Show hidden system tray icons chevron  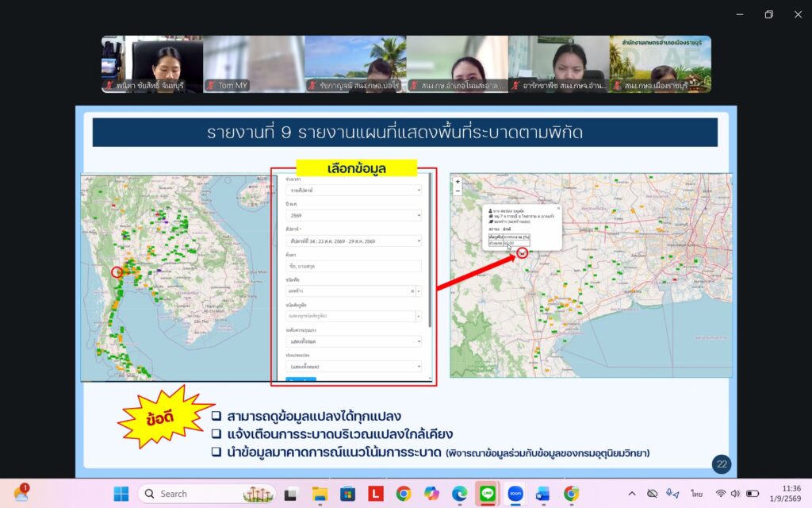[x=632, y=494]
